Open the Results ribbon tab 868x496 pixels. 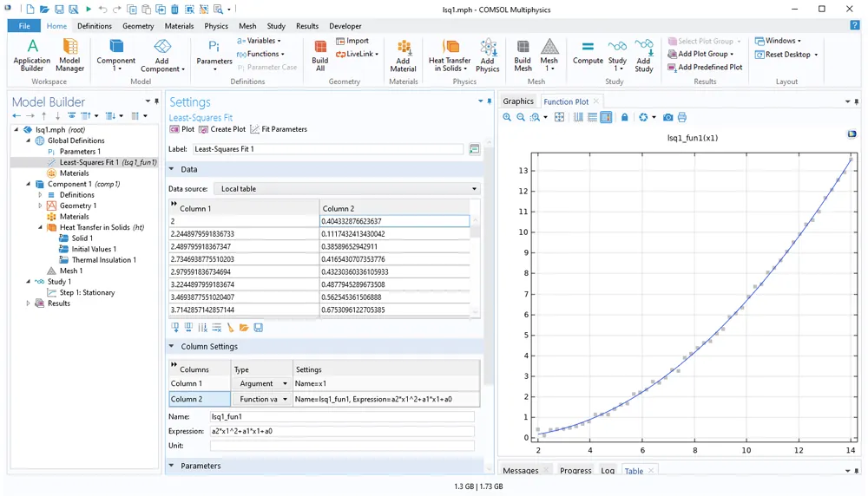click(x=306, y=26)
